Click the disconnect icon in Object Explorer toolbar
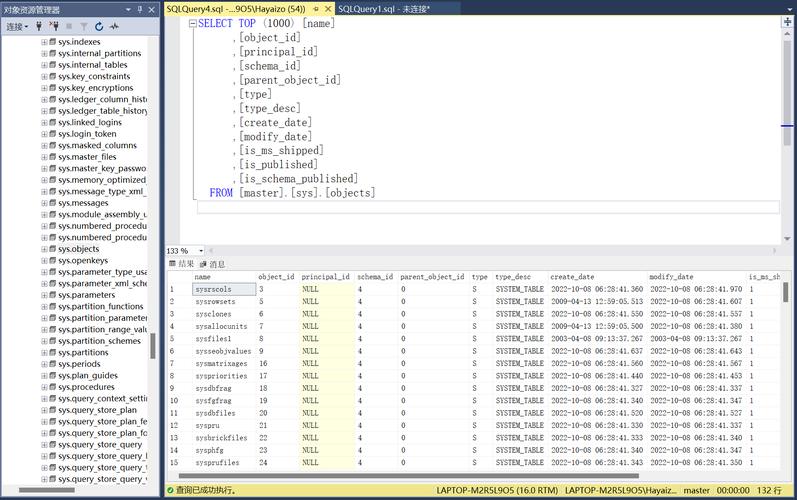The width and height of the screenshot is (797, 500). coord(54,26)
